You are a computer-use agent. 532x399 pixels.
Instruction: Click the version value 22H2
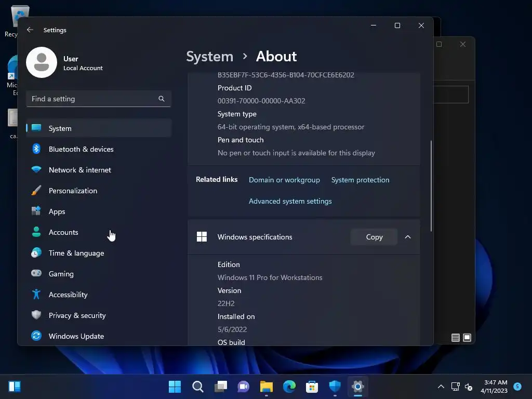[226, 303]
